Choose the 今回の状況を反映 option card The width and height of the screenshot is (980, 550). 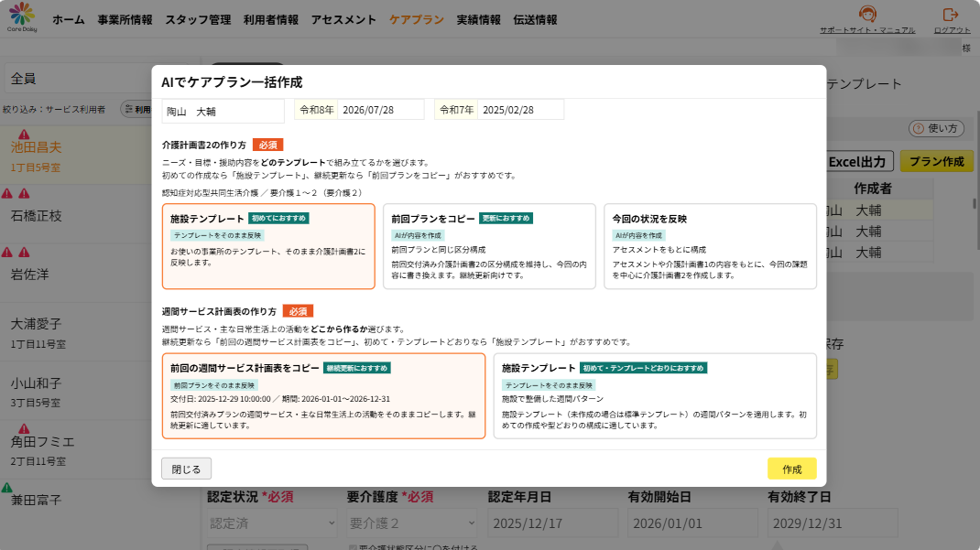(x=710, y=246)
